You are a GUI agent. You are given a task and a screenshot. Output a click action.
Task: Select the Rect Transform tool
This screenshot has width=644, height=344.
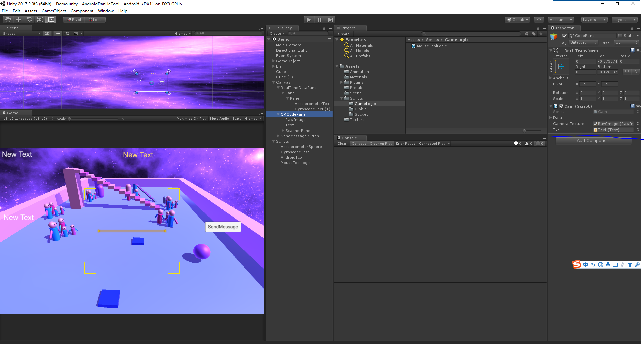coord(51,20)
